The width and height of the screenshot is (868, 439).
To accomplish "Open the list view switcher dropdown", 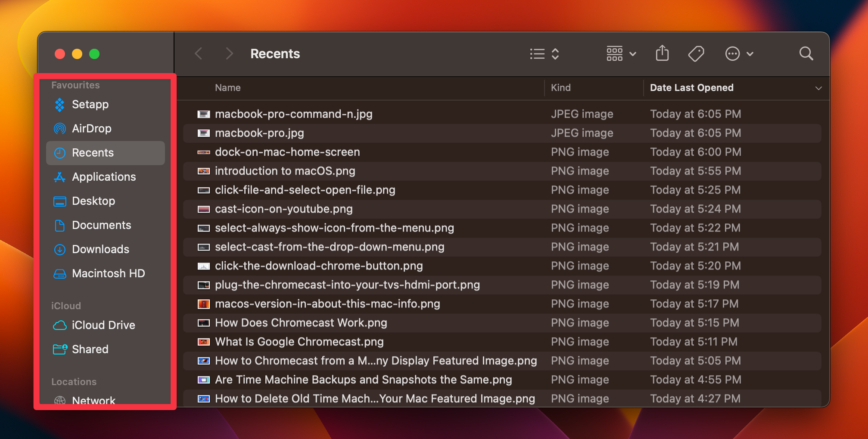I will pos(544,54).
